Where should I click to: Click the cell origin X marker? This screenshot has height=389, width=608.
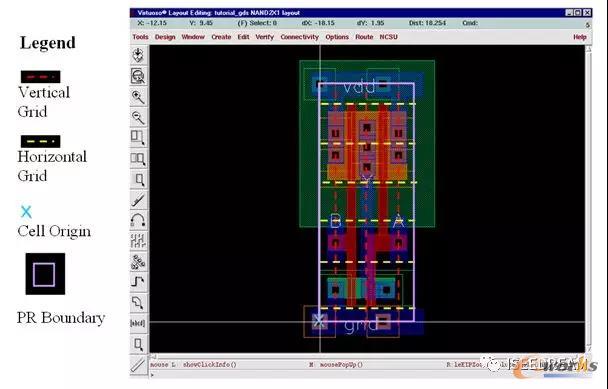pyautogui.click(x=319, y=321)
